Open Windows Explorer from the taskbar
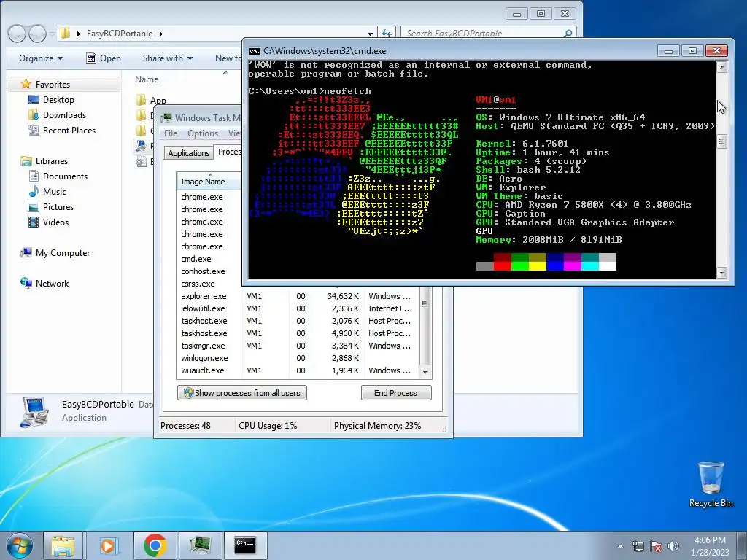Screen dimensions: 747x560 click(63, 545)
